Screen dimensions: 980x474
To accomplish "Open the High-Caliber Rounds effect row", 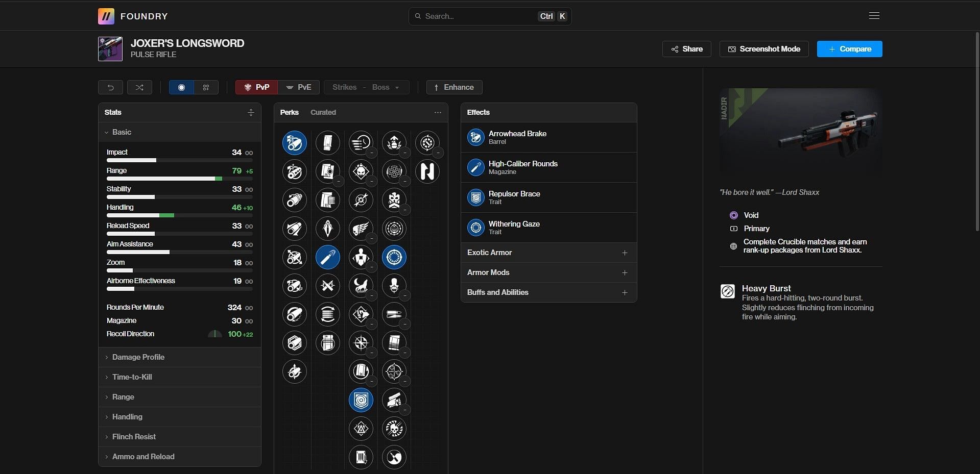I will [x=549, y=167].
